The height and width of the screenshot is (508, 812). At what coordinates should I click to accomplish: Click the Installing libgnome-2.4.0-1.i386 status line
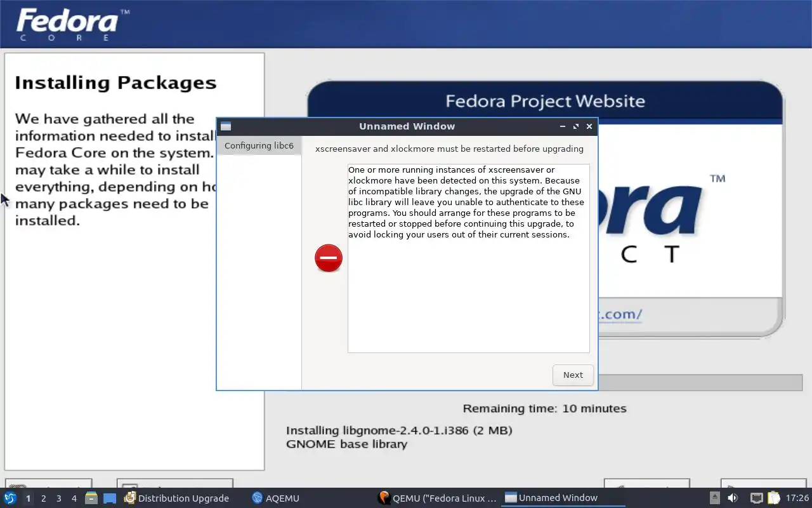click(x=399, y=431)
